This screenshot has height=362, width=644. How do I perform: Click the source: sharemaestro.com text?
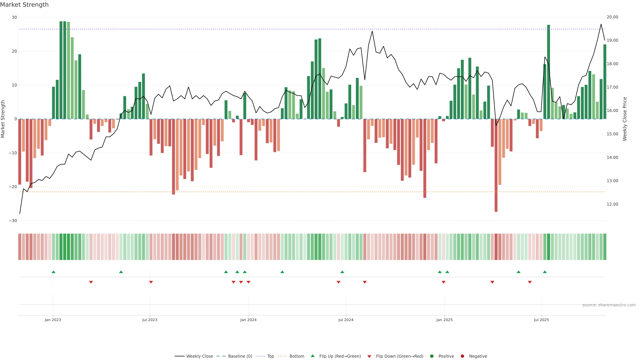coord(609,305)
